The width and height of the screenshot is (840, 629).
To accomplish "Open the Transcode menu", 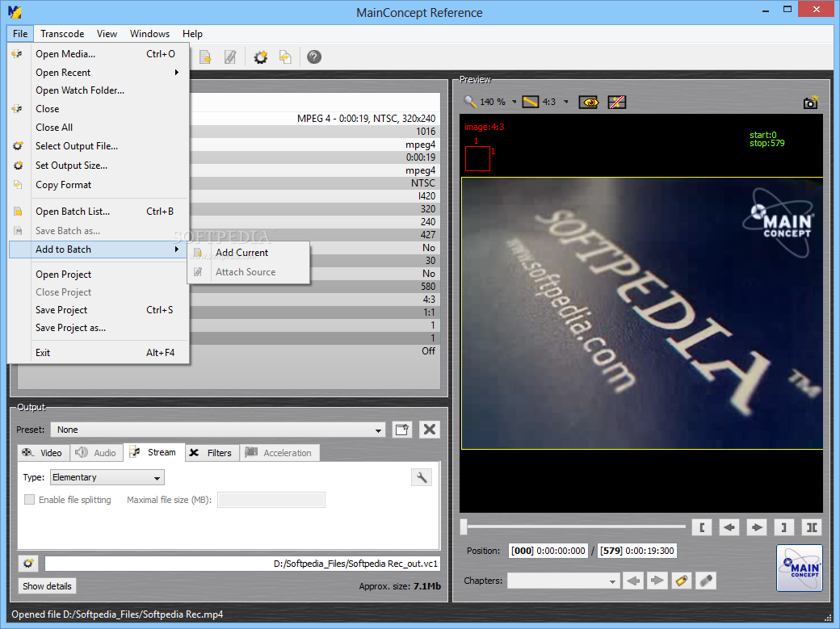I will point(62,34).
